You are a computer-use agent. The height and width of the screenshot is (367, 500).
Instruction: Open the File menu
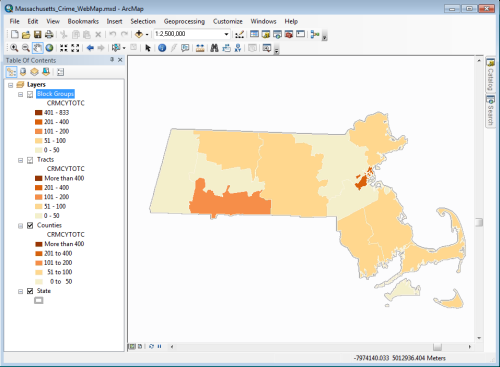coord(14,21)
